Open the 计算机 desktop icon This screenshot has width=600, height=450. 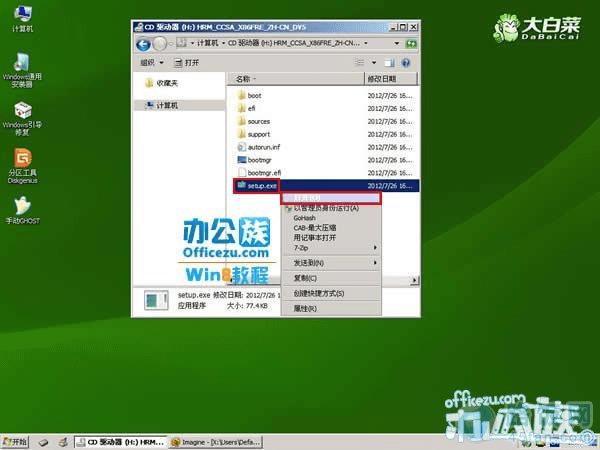(x=23, y=18)
